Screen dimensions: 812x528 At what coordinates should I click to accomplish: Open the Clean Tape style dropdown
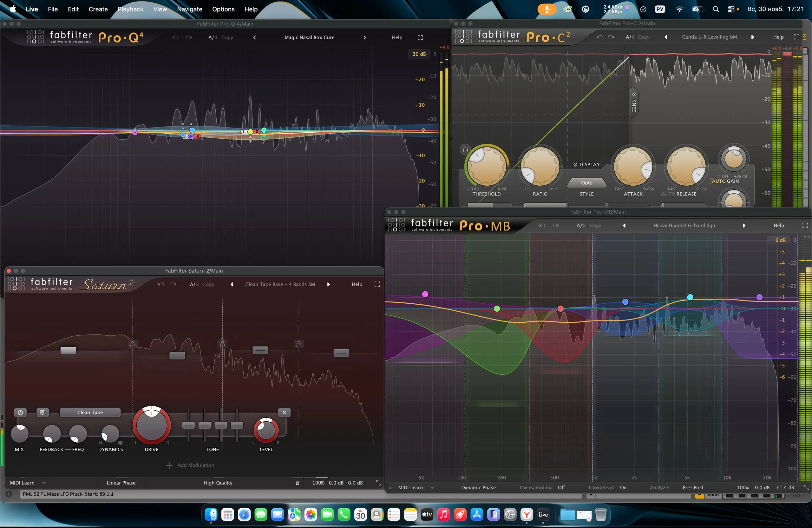pyautogui.click(x=90, y=412)
